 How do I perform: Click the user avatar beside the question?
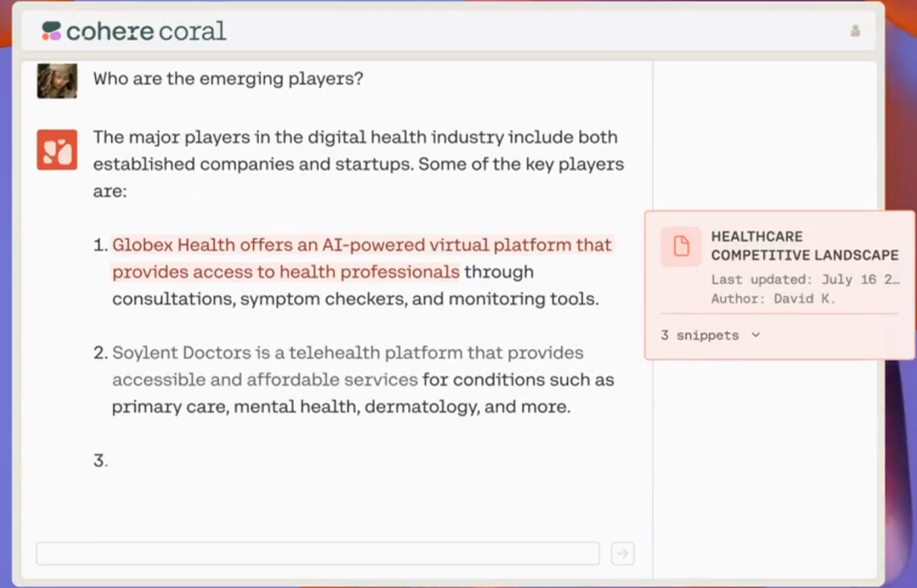click(x=58, y=81)
